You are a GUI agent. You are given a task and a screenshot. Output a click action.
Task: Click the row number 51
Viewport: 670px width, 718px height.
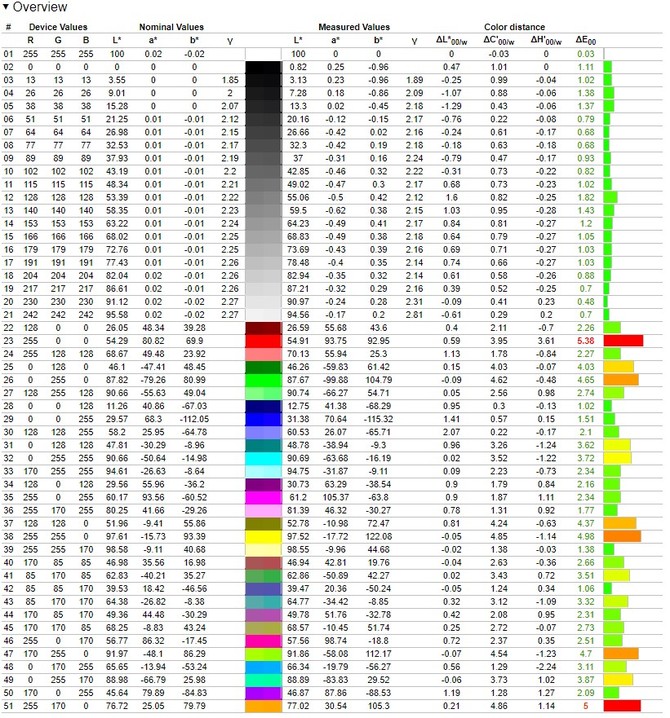pos(8,707)
